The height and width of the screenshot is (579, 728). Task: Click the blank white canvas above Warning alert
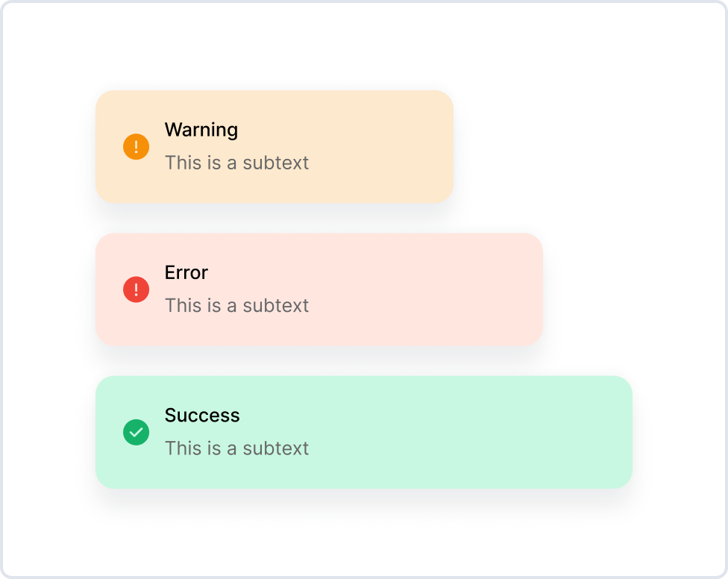click(x=364, y=45)
